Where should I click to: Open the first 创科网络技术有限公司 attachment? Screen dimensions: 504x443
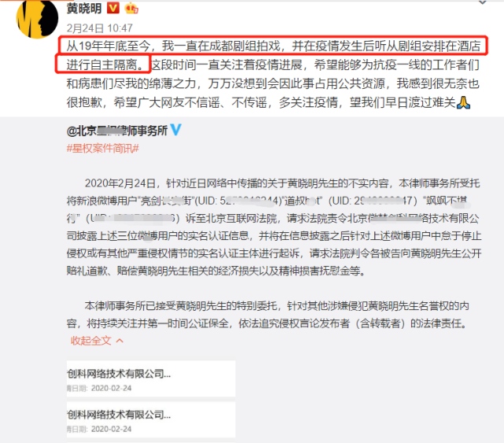(151, 378)
